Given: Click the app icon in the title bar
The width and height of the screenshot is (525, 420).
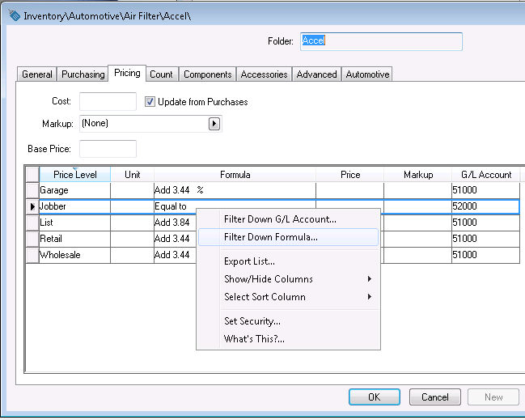Looking at the screenshot, I should 12,15.
